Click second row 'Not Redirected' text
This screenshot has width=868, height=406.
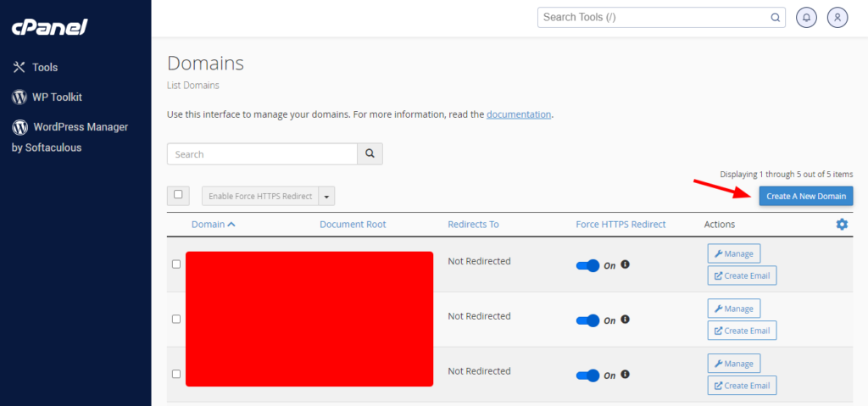pos(480,315)
